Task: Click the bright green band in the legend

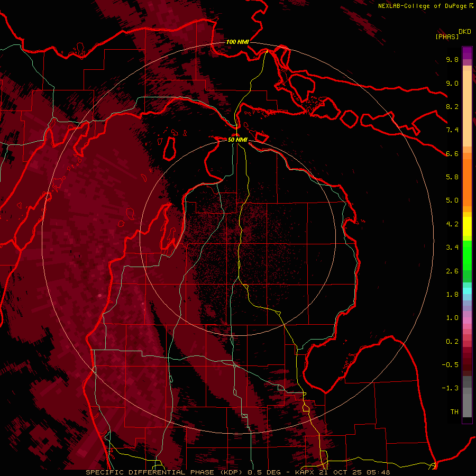Action: pos(467,255)
